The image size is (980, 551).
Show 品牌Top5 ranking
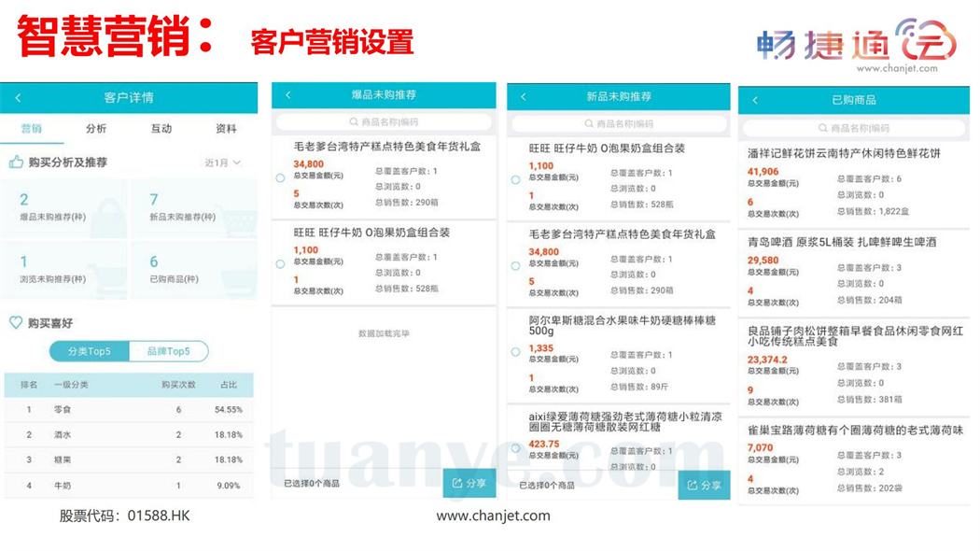click(x=169, y=351)
